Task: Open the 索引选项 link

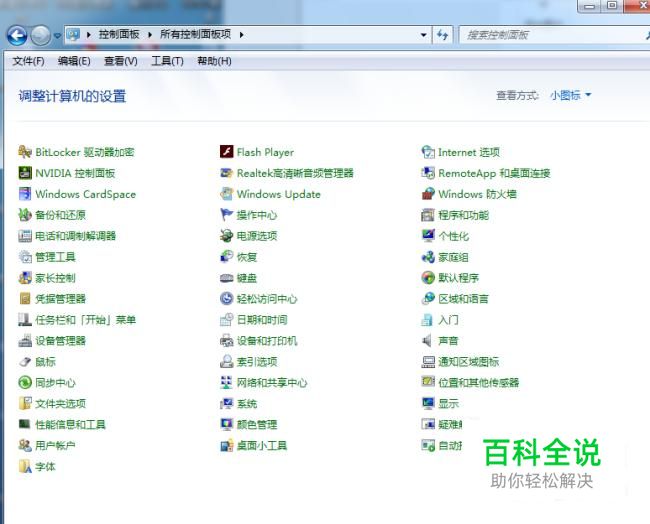Action: tap(257, 362)
